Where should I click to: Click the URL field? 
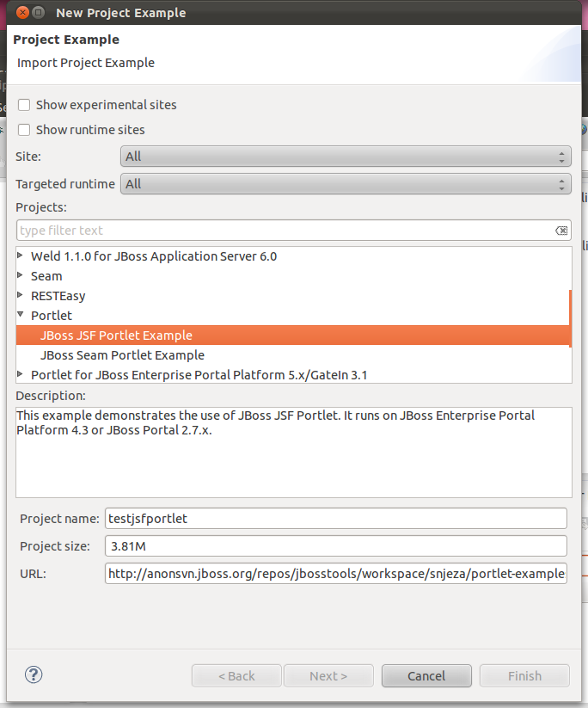point(336,574)
